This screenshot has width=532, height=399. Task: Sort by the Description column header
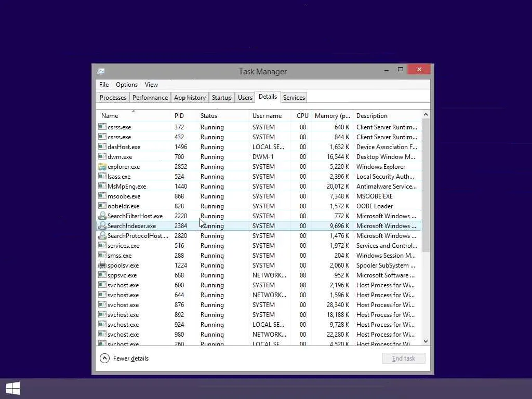click(387, 115)
